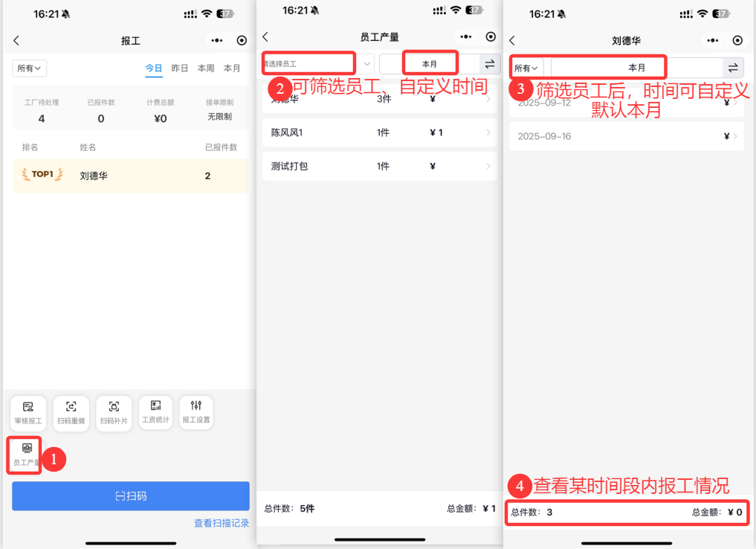Expand the 测试打包 row chevron

[x=488, y=166]
